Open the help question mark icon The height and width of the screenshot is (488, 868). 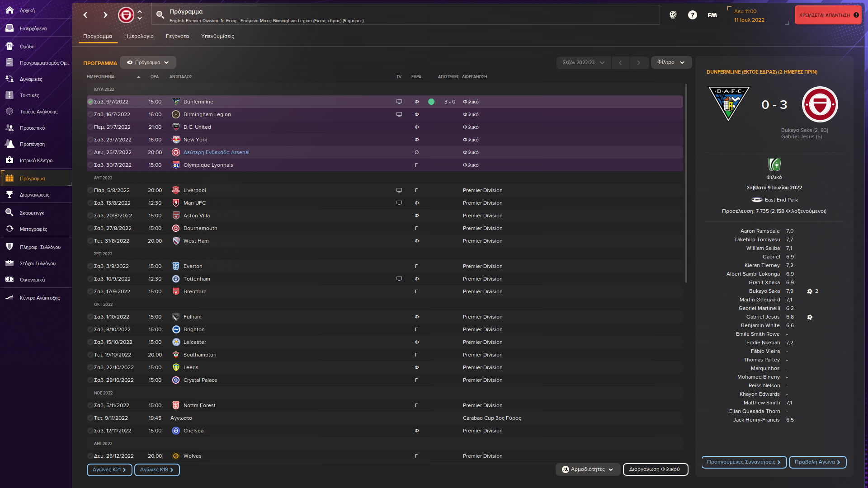(693, 15)
